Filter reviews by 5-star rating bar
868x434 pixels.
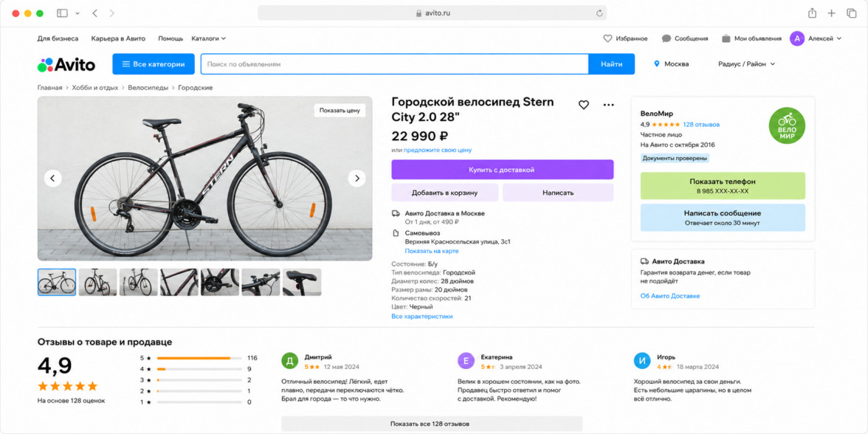tap(199, 357)
